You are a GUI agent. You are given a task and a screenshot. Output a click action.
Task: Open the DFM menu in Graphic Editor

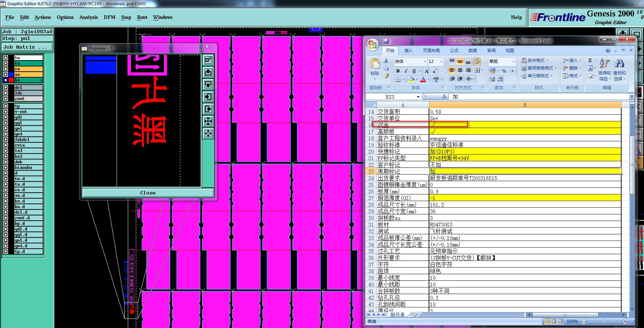point(110,17)
